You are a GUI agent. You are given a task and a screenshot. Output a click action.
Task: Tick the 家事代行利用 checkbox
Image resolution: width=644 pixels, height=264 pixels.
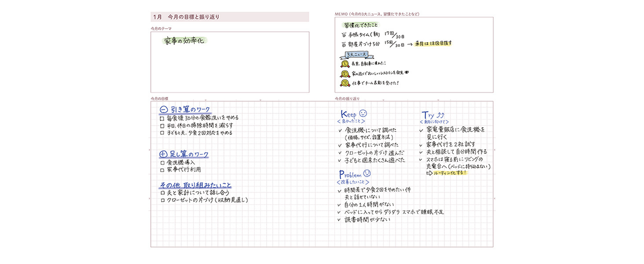[x=162, y=170]
